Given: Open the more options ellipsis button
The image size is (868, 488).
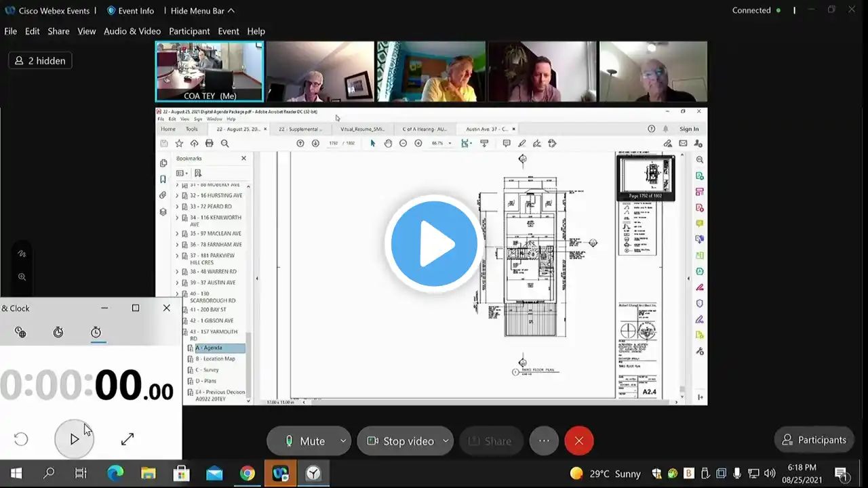Looking at the screenshot, I should click(544, 441).
